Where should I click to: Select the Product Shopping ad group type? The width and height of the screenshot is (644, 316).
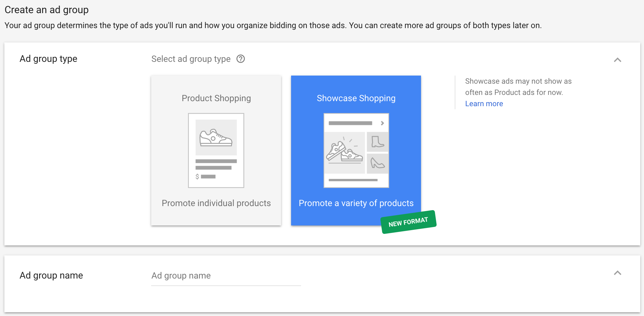coord(216,151)
